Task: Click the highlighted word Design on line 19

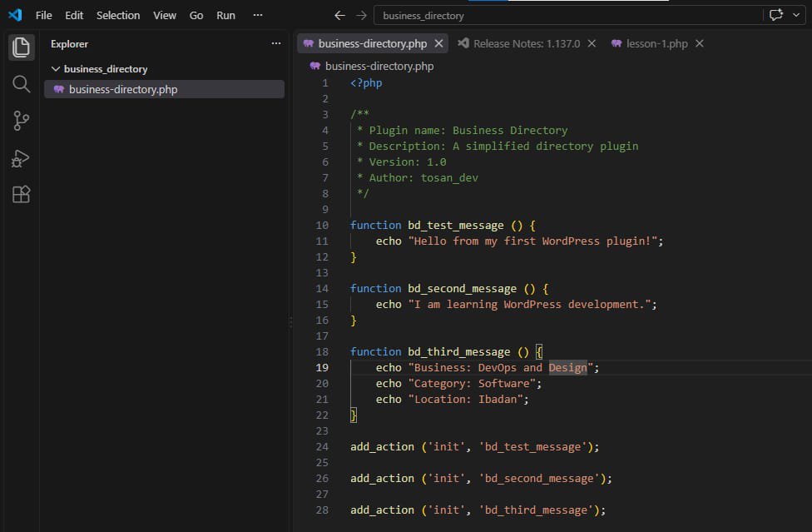Action: [x=568, y=367]
